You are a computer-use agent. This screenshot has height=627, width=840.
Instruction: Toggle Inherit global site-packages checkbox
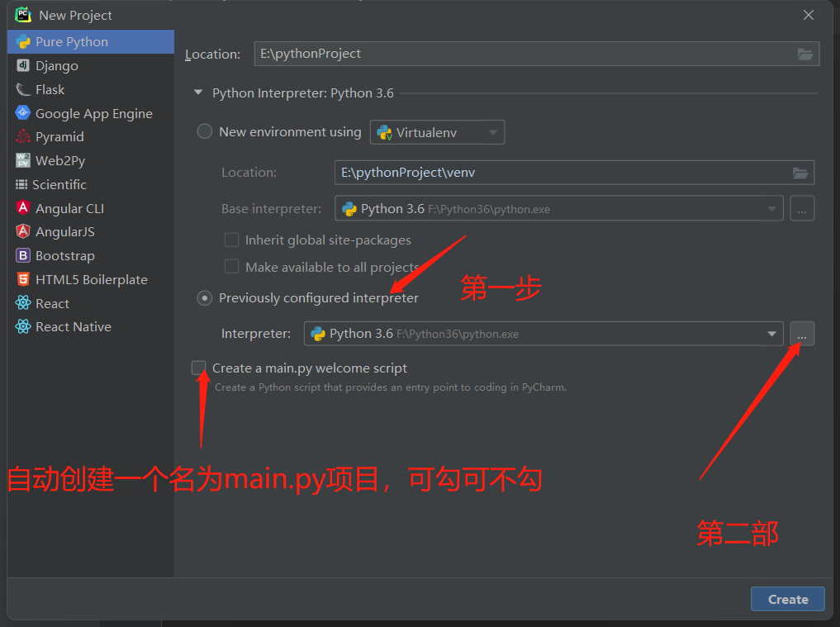(231, 240)
